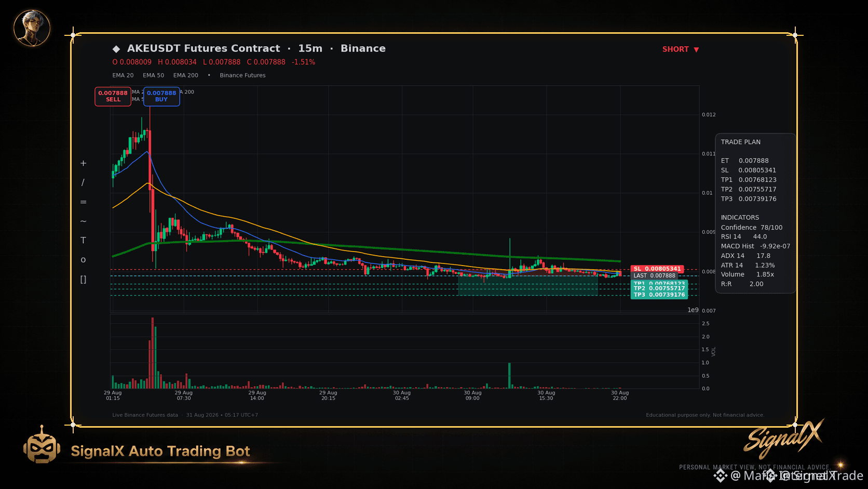Select the wave tilde drawing tool
Screen dimensions: 868x489
(83, 221)
